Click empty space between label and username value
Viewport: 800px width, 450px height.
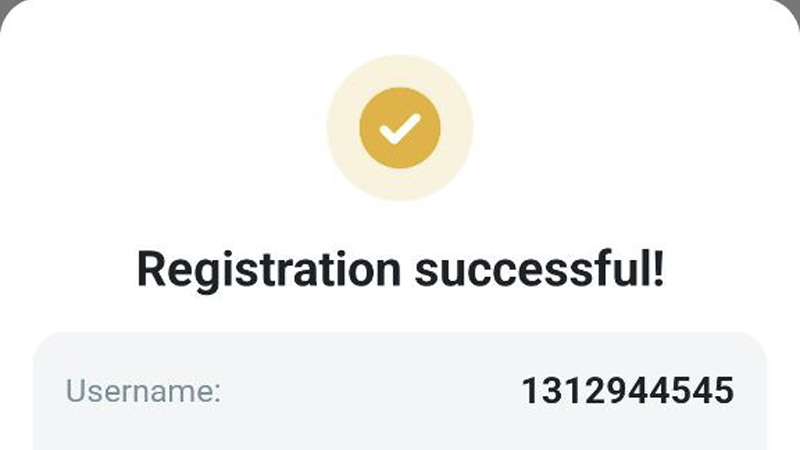(x=370, y=391)
